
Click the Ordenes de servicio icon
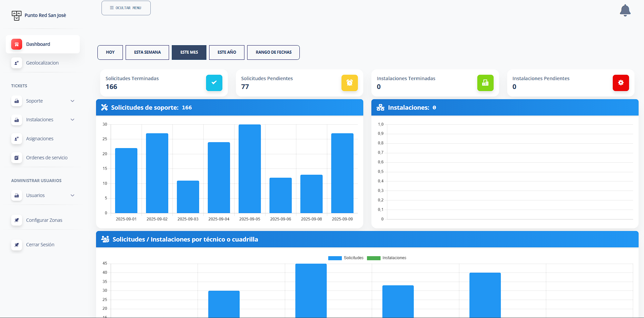(x=16, y=158)
